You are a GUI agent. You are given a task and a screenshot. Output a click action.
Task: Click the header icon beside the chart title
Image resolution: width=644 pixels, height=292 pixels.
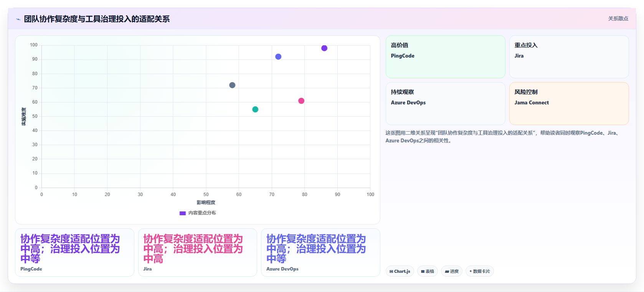point(18,19)
